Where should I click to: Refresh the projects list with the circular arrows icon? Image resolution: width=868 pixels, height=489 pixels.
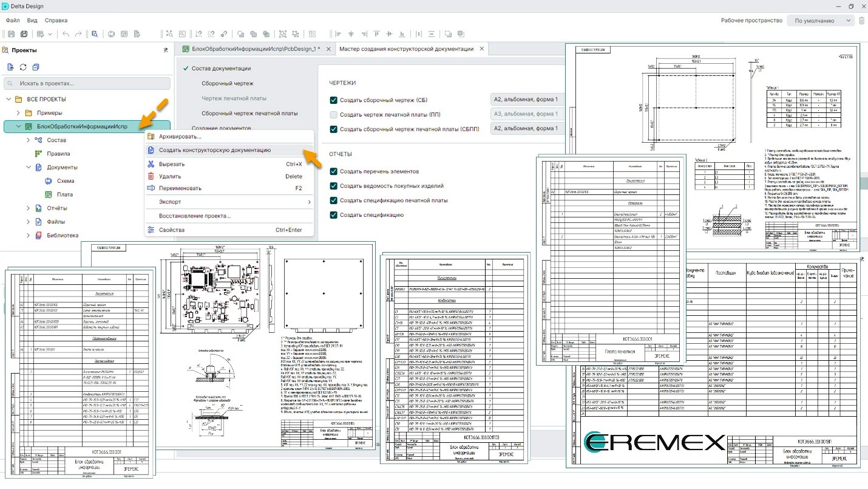[x=23, y=67]
